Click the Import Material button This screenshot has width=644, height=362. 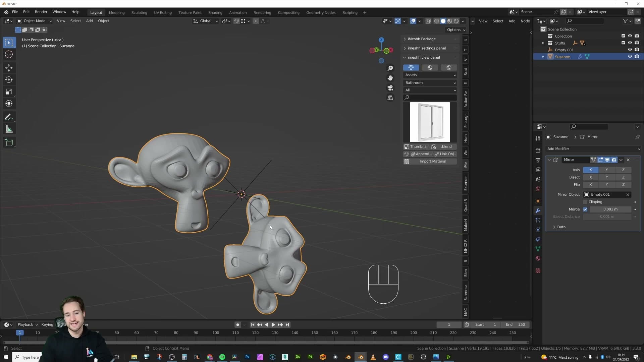pos(430,162)
